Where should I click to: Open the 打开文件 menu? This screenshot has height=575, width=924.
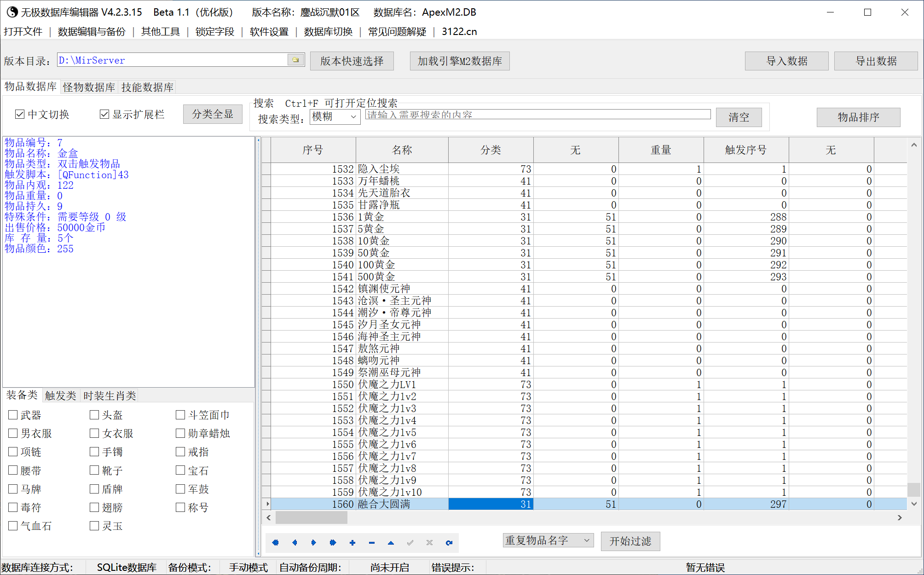(23, 32)
